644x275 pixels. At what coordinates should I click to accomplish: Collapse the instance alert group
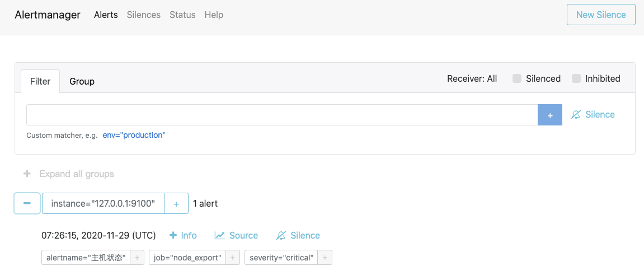(27, 204)
